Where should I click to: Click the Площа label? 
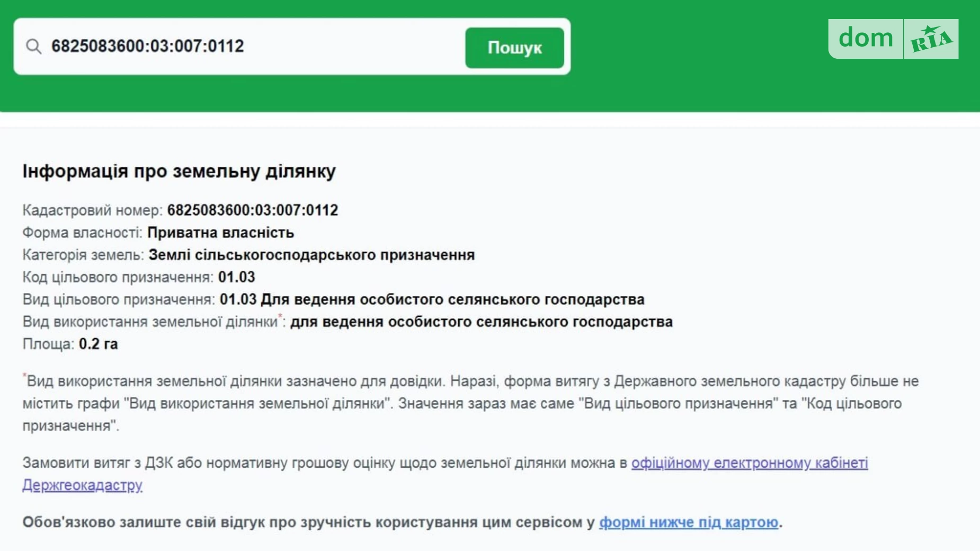click(x=48, y=344)
